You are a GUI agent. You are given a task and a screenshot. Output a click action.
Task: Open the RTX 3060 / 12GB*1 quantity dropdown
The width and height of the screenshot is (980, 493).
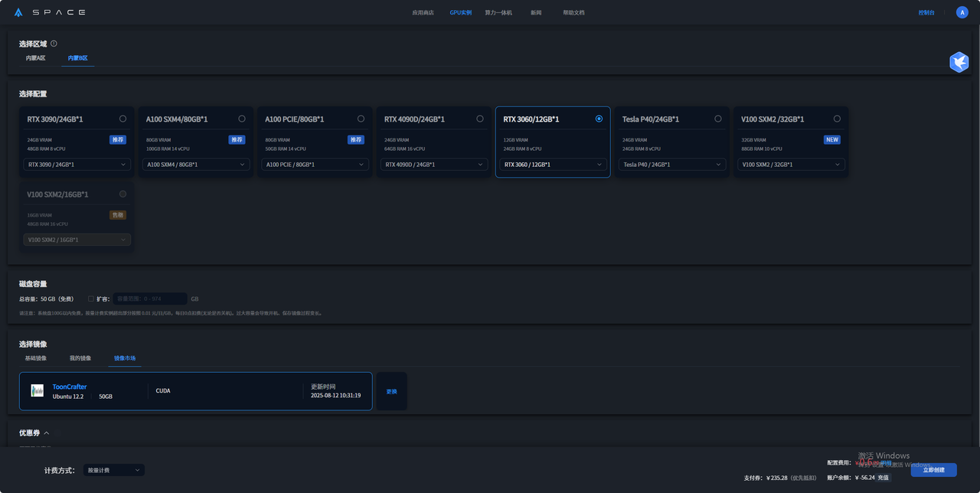[x=553, y=165]
